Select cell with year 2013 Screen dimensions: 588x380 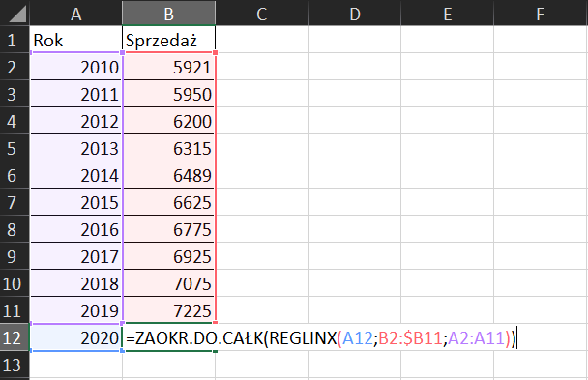coord(76,148)
